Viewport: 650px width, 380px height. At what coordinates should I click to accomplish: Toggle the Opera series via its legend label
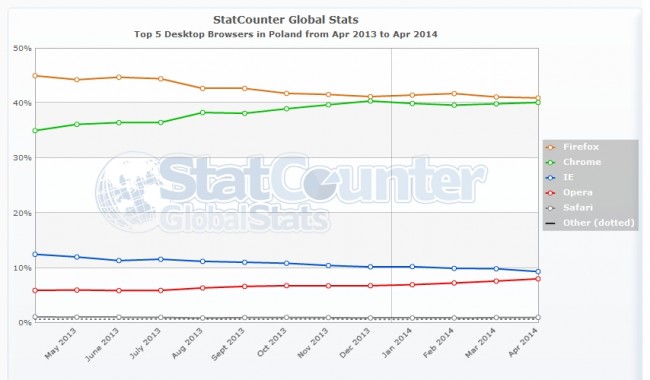pos(577,193)
